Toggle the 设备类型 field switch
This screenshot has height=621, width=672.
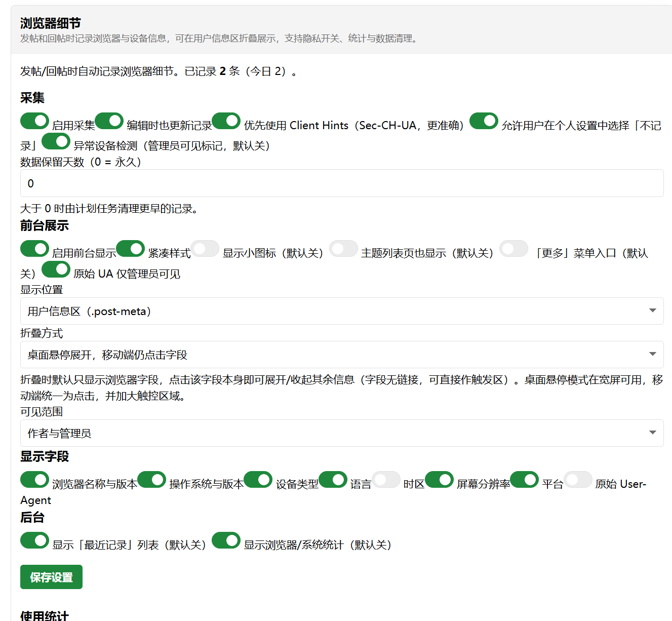coord(258,480)
